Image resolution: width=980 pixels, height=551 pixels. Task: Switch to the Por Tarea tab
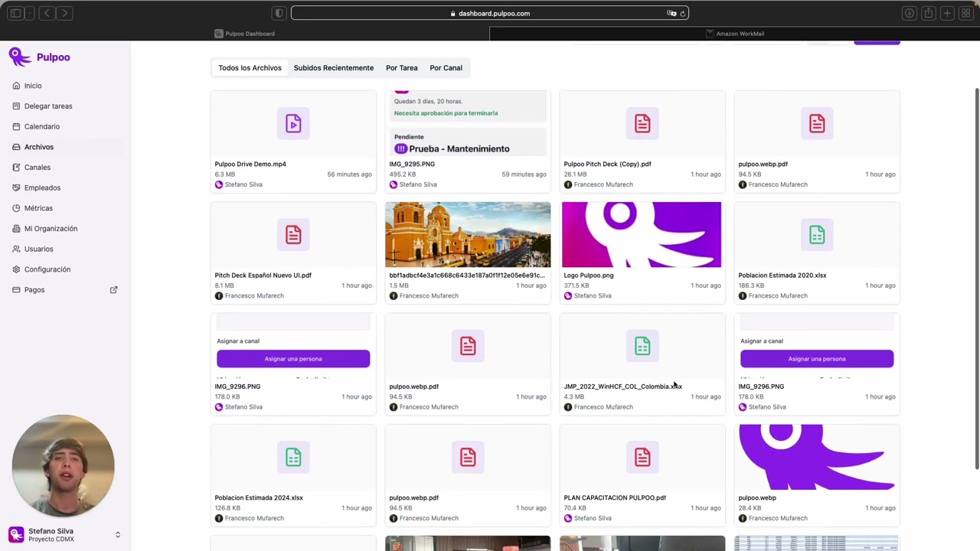click(402, 68)
